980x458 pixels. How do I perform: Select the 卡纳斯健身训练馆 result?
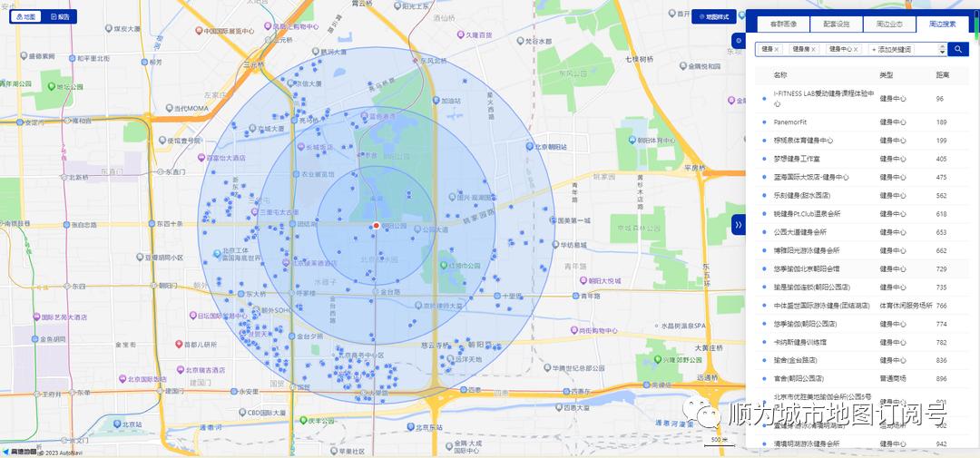pyautogui.click(x=863, y=343)
